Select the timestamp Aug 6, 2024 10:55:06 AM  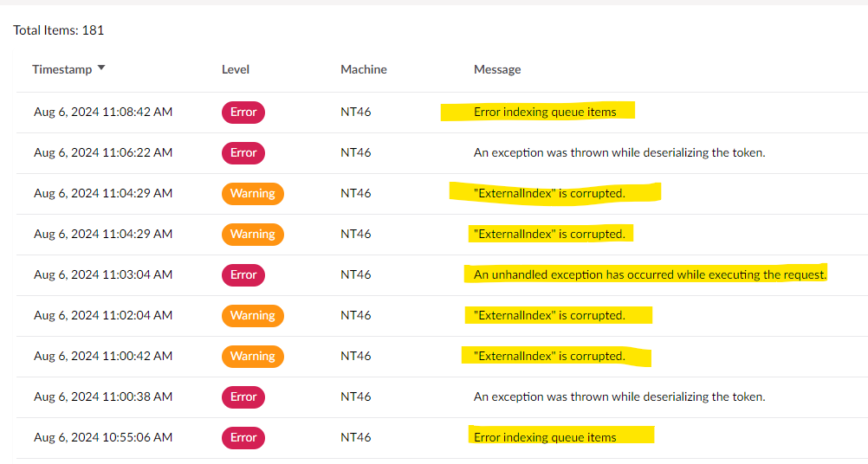point(103,437)
